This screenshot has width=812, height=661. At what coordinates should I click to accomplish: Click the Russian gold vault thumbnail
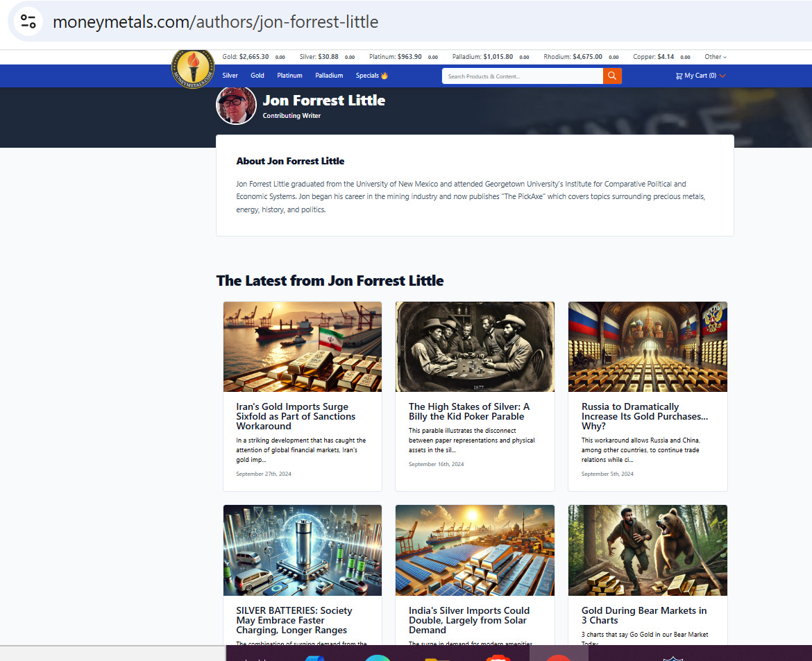coord(648,347)
